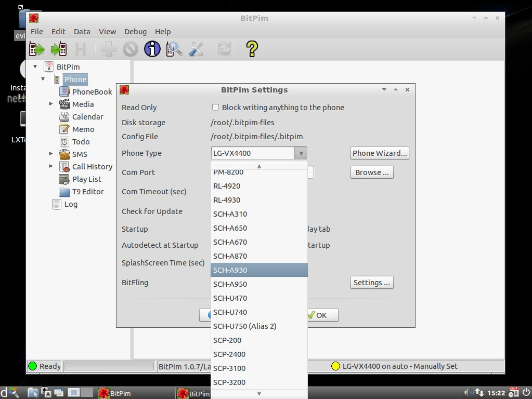
Task: Click the power icon in the taskbar
Action: (x=526, y=393)
